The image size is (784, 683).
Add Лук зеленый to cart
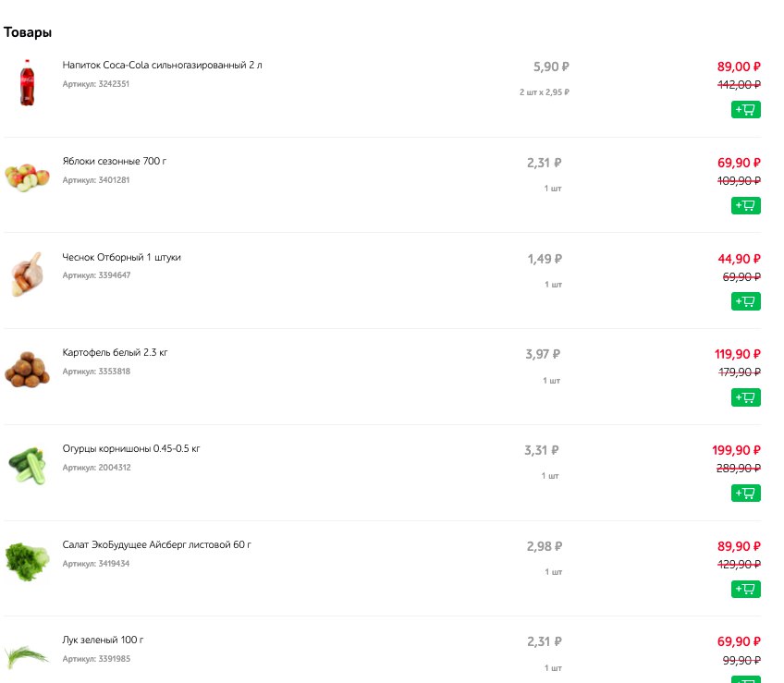click(745, 679)
